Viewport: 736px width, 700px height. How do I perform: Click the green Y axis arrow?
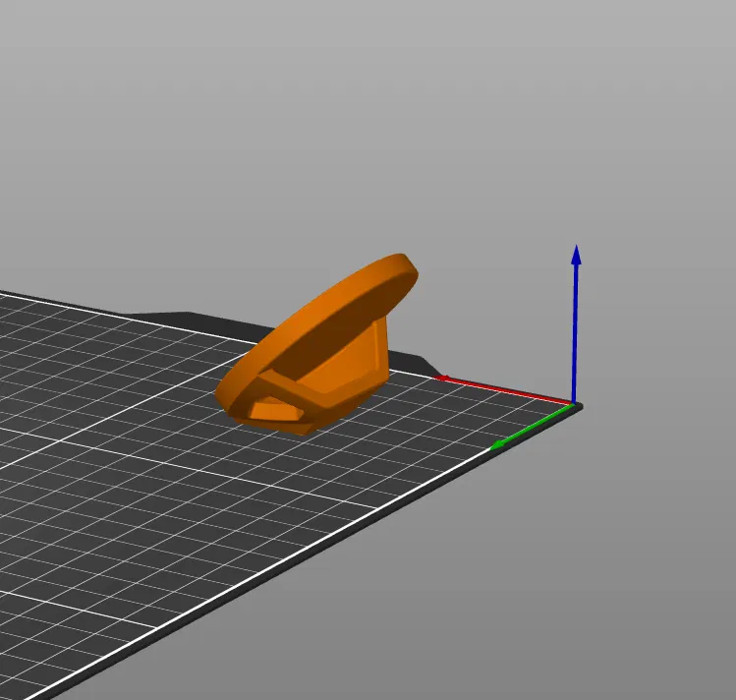[x=532, y=427]
